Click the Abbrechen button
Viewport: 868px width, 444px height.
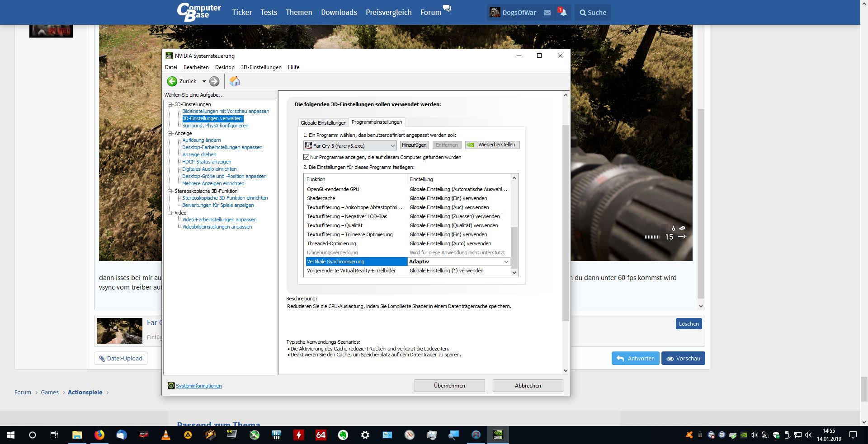528,386
